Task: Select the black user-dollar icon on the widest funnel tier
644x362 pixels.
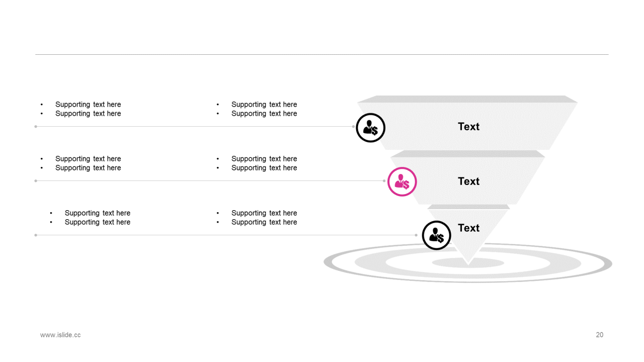Action: point(371,128)
